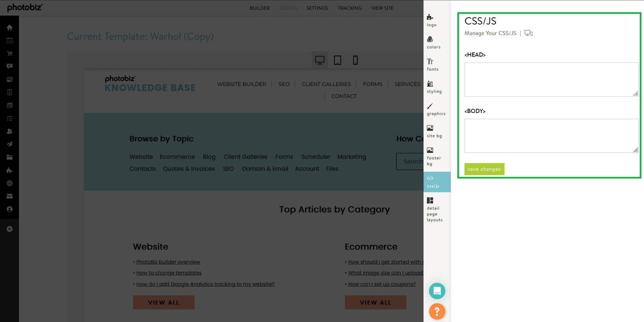Screen dimensions: 644x322
Task: Switch to tablet preview mode
Action: 337,60
